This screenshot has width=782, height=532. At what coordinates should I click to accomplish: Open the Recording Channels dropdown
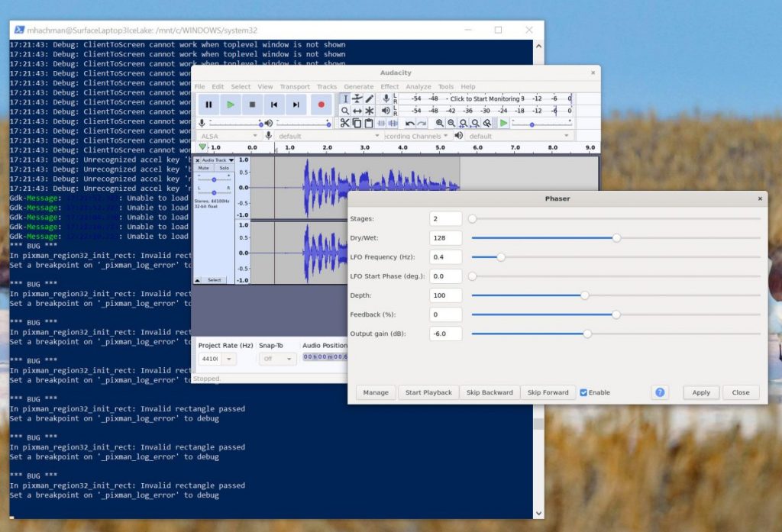click(x=416, y=136)
